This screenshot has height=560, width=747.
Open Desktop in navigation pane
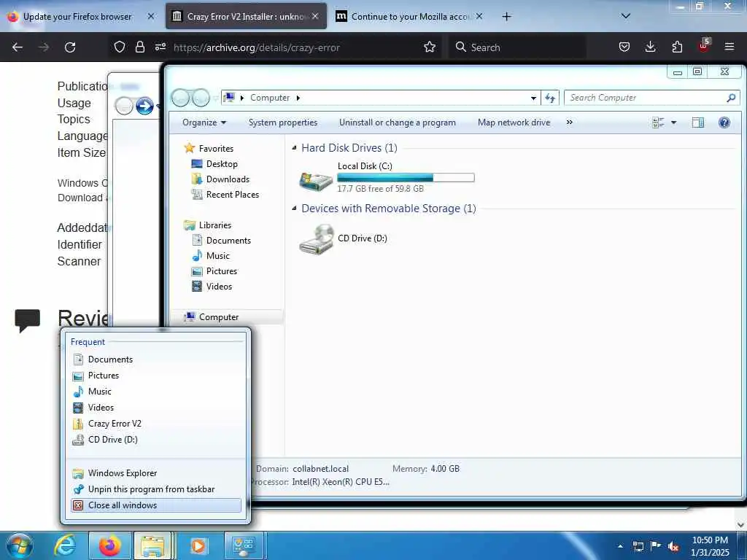click(222, 164)
